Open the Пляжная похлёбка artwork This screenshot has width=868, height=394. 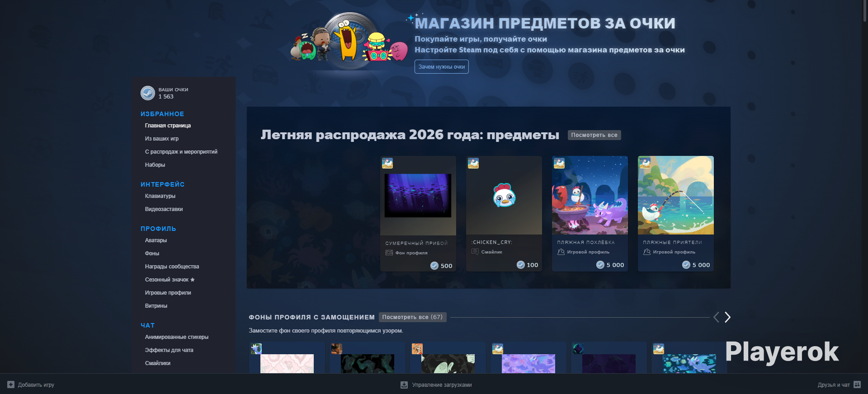590,195
